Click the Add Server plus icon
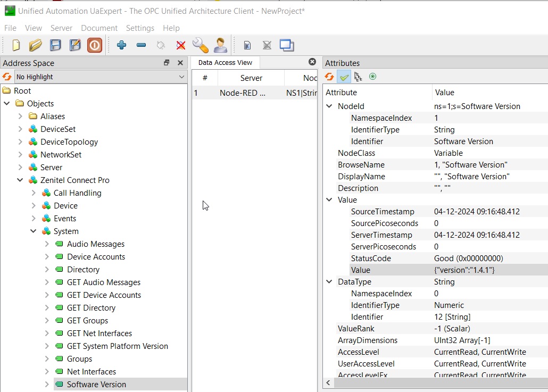The image size is (548, 392). [121, 45]
